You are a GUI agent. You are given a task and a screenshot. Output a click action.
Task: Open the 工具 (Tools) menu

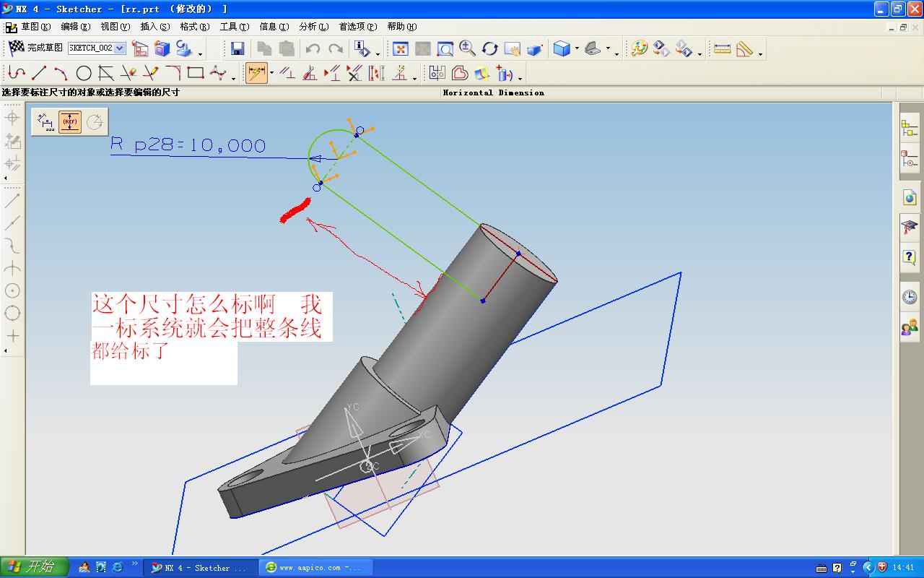[235, 27]
